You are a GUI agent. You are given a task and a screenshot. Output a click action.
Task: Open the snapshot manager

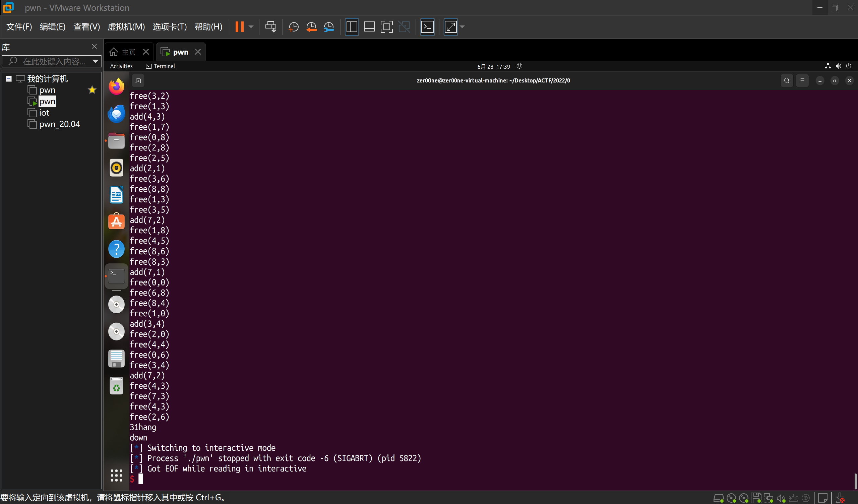329,26
